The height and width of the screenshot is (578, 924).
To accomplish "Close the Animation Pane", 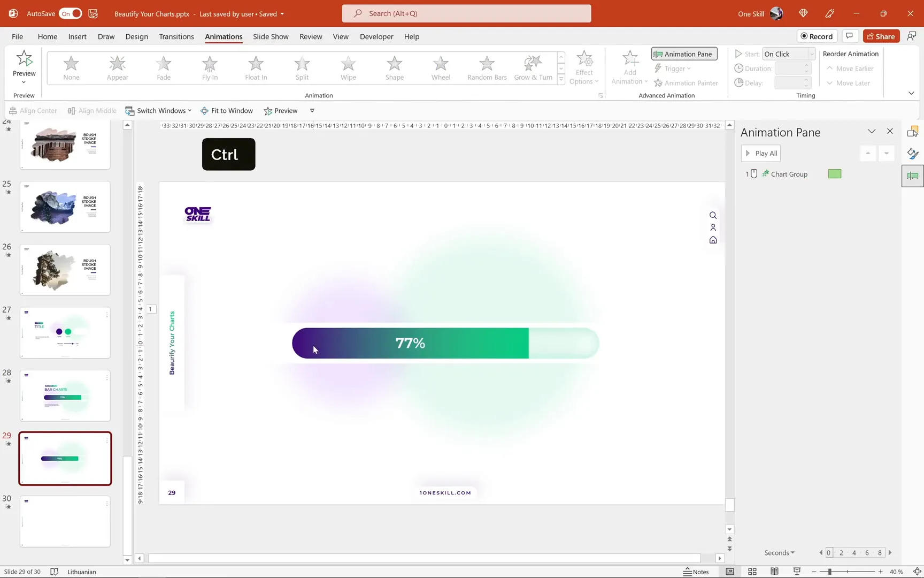I will click(890, 132).
